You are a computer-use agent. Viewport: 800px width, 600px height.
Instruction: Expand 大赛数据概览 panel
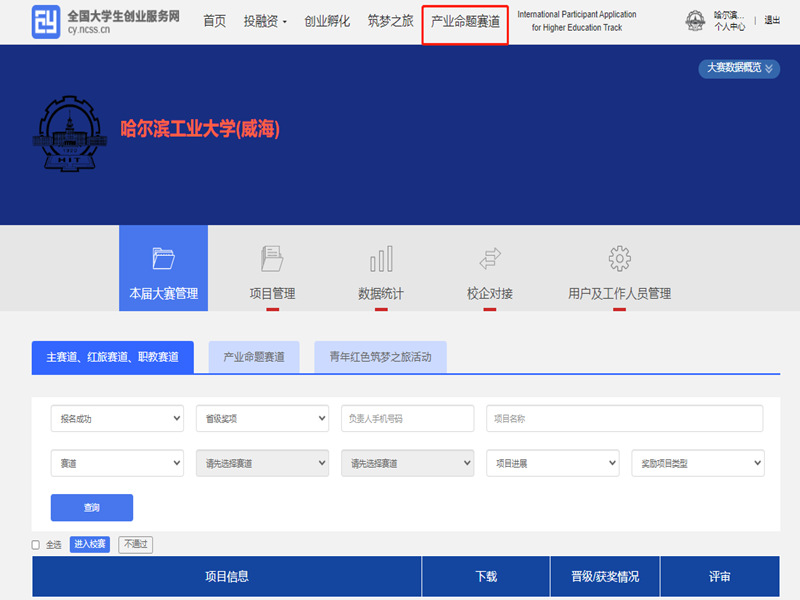click(739, 68)
